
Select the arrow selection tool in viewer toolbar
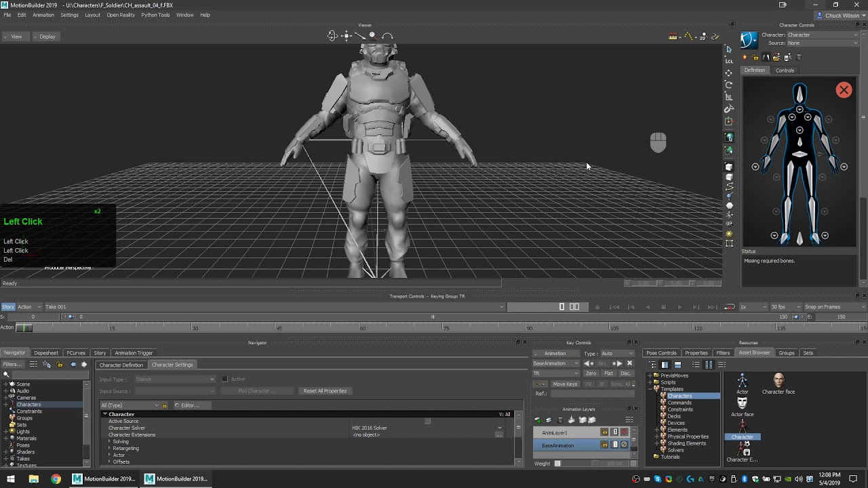click(x=729, y=49)
